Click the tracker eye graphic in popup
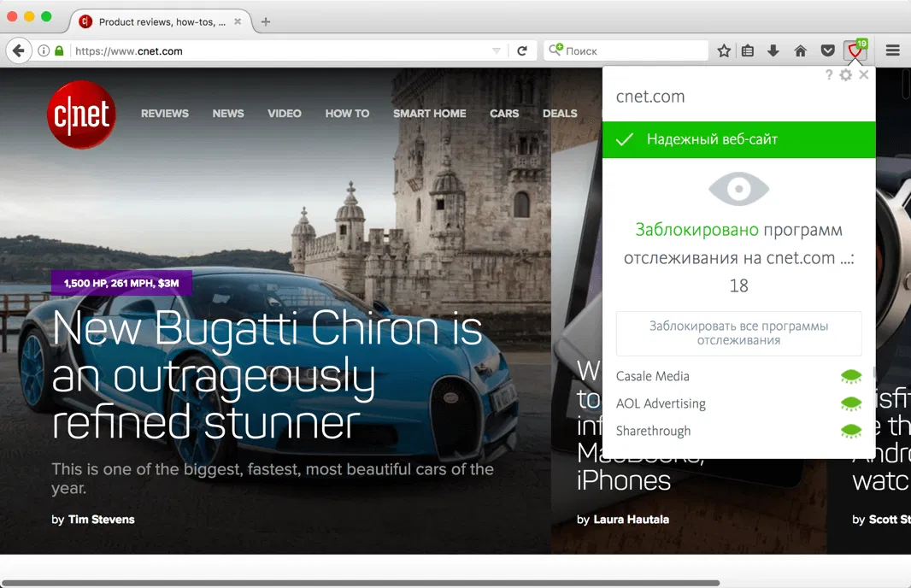911x588 pixels. (738, 189)
